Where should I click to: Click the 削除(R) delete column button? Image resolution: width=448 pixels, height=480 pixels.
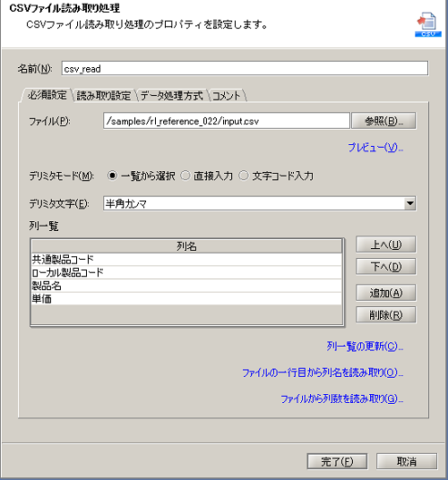(x=386, y=314)
